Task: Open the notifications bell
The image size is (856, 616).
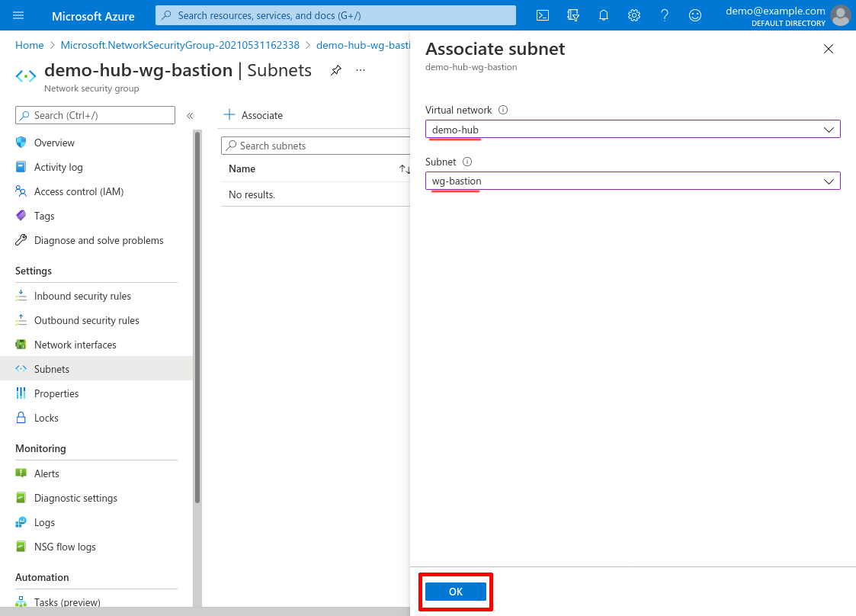Action: (x=603, y=15)
